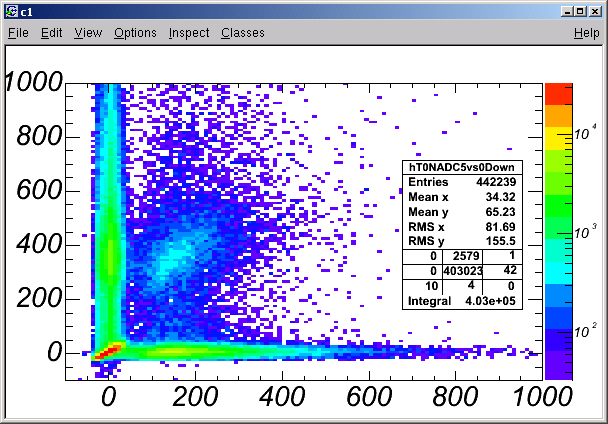Click the 403023 cell in stats box

tap(463, 271)
